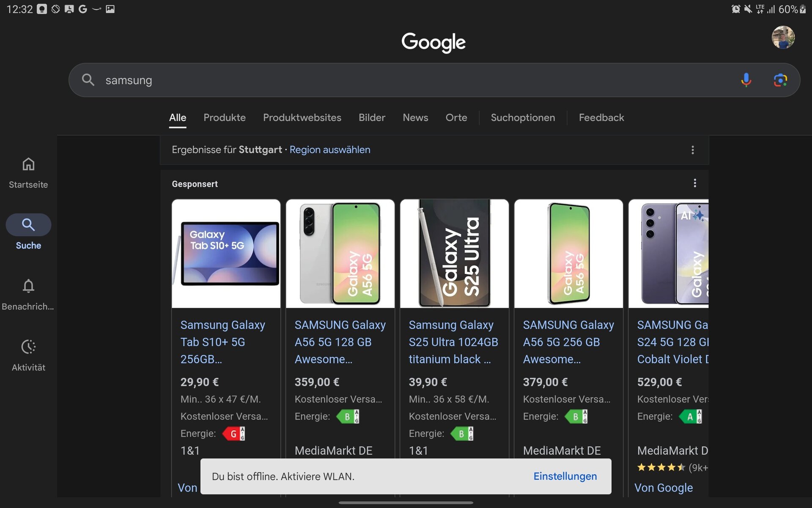Select Suche in the sidebar
Viewport: 812px width, 508px height.
(x=28, y=225)
